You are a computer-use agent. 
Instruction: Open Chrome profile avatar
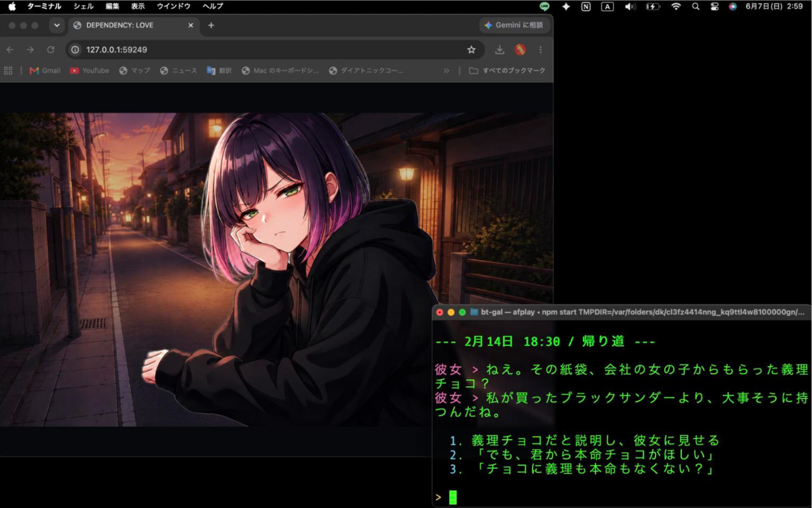520,49
